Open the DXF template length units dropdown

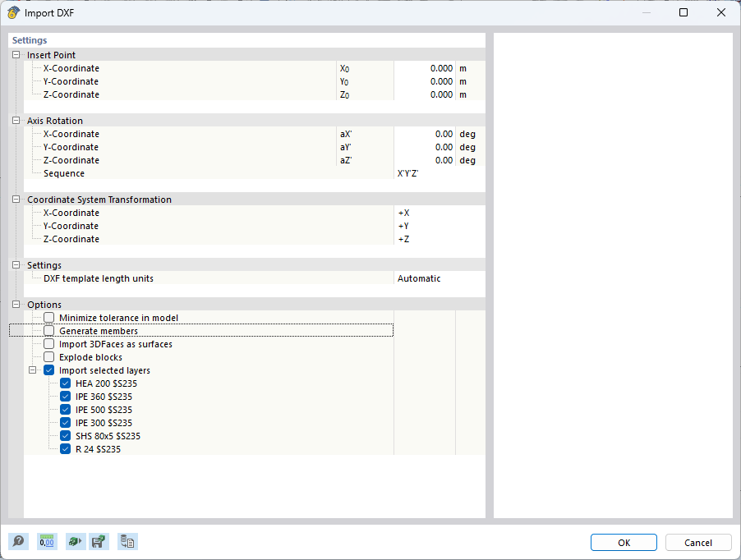435,278
